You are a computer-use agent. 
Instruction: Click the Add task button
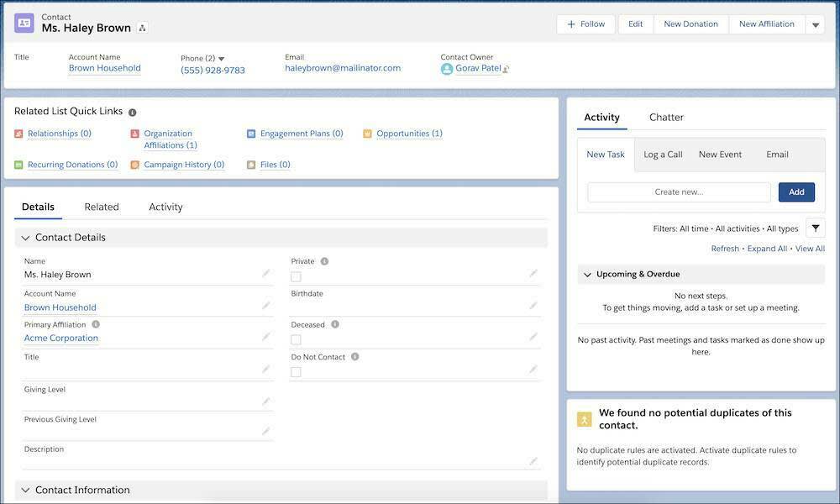pyautogui.click(x=796, y=192)
